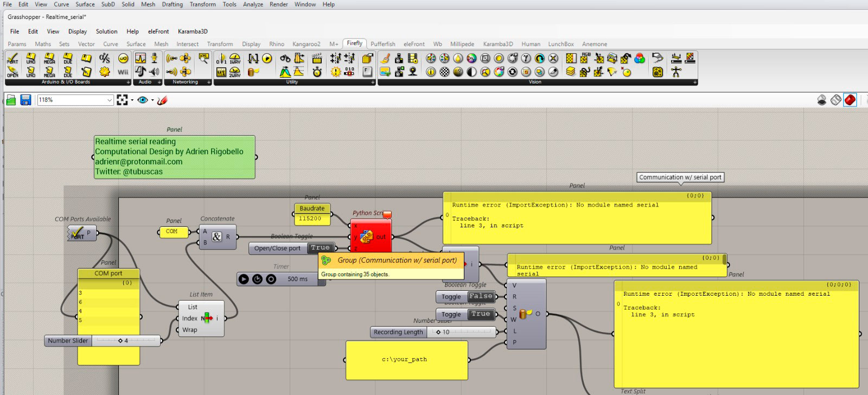The image size is (868, 395).
Task: Click the Concatenate ampersand component
Action: click(216, 237)
